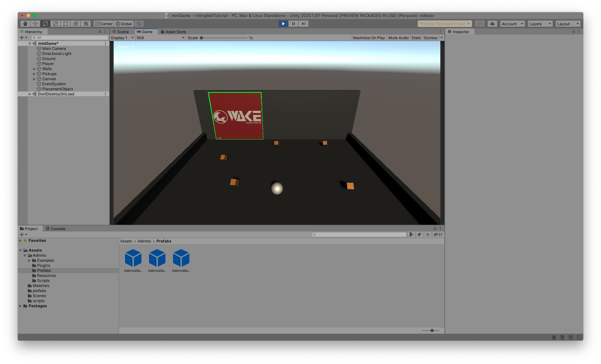Image resolution: width=601 pixels, height=364 pixels.
Task: Open DontDestroyOnLoad scene three-dot menu
Action: pos(105,94)
